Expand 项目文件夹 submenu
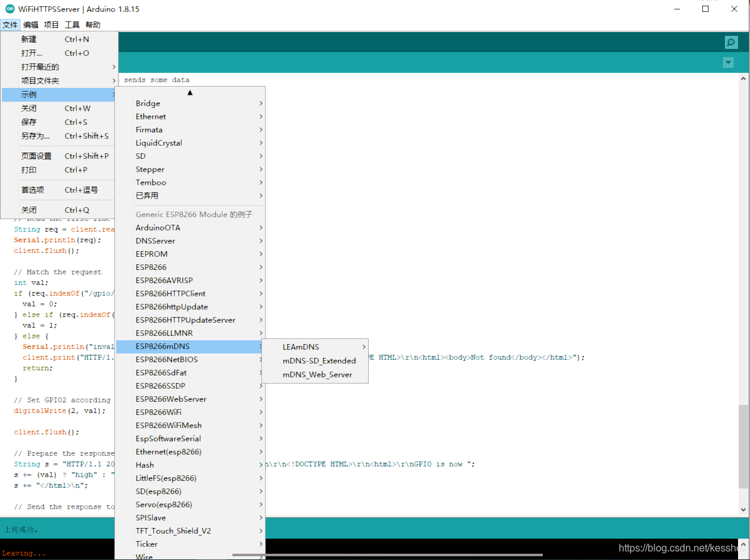 [x=59, y=81]
